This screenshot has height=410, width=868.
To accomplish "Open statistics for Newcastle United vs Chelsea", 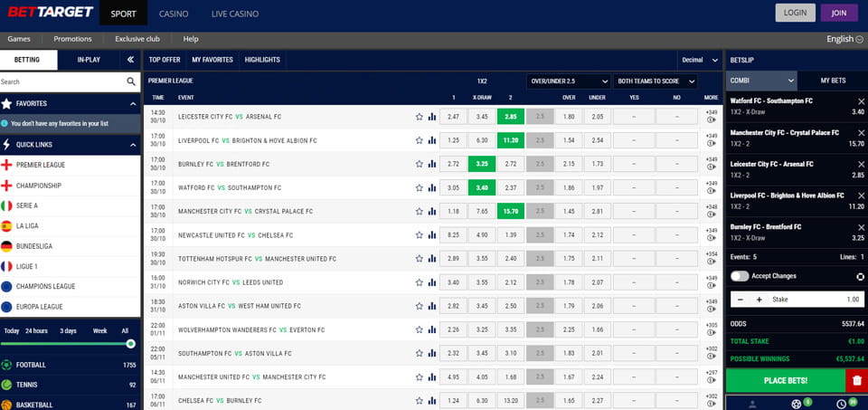I will [x=432, y=235].
